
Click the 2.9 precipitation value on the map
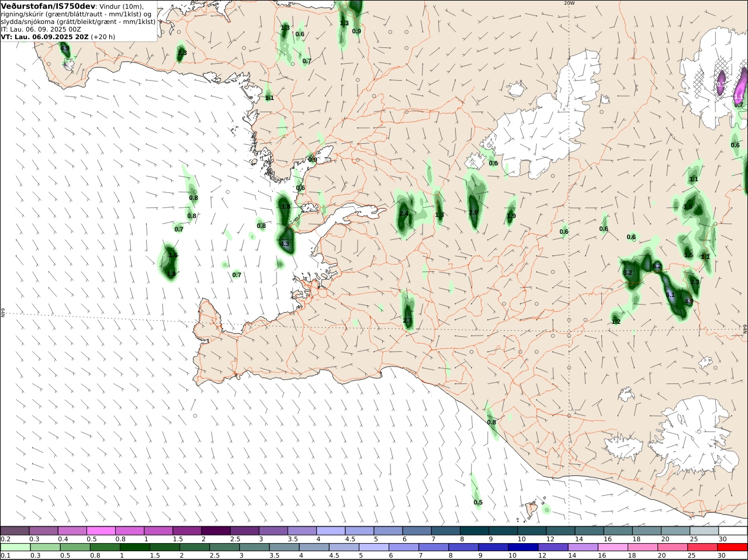pyautogui.click(x=473, y=212)
